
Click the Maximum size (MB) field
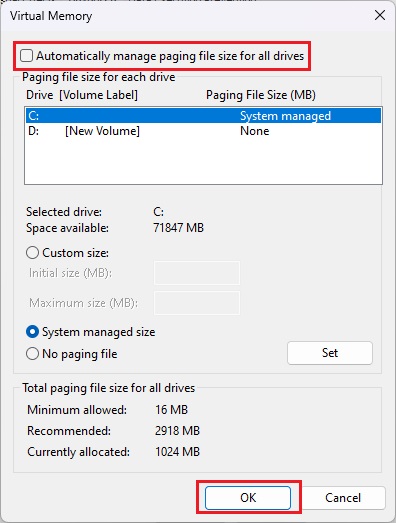point(197,303)
